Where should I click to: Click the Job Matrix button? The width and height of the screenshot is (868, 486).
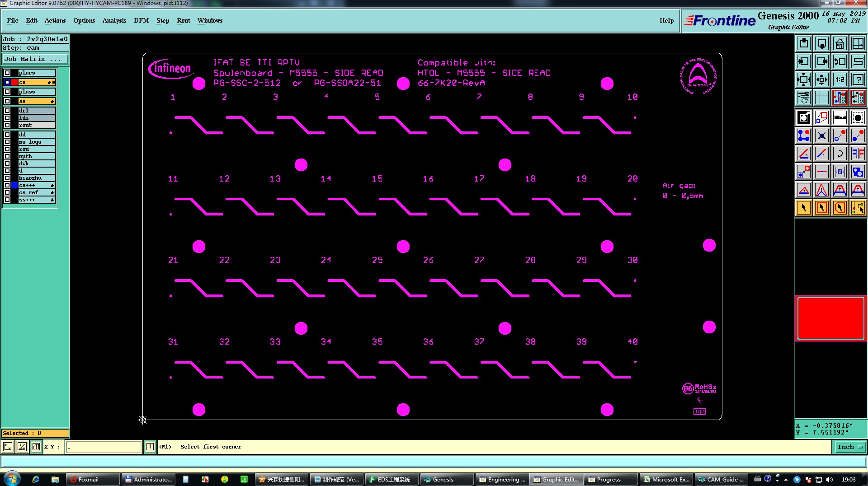tap(35, 59)
